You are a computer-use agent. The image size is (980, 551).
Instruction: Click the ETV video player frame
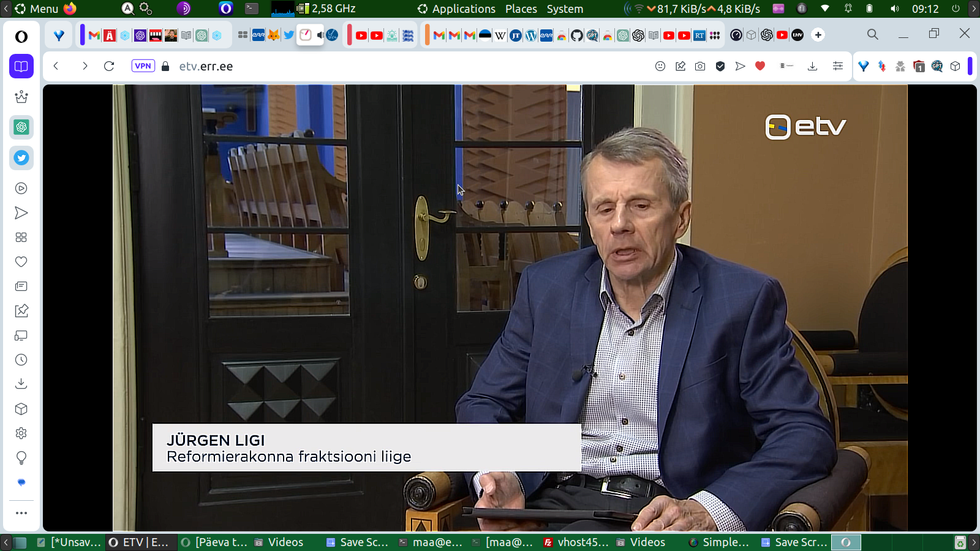[x=510, y=307]
